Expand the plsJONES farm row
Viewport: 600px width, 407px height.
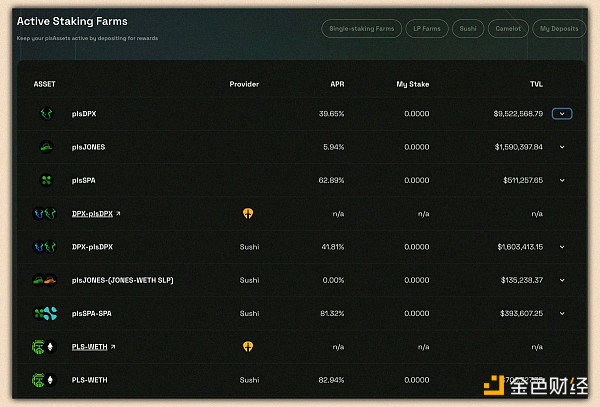[x=562, y=147]
